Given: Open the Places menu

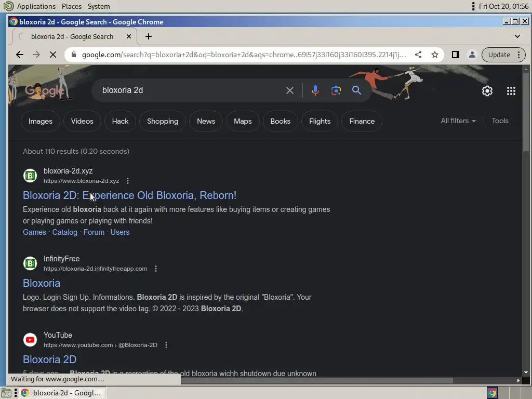Looking at the screenshot, I should [72, 6].
